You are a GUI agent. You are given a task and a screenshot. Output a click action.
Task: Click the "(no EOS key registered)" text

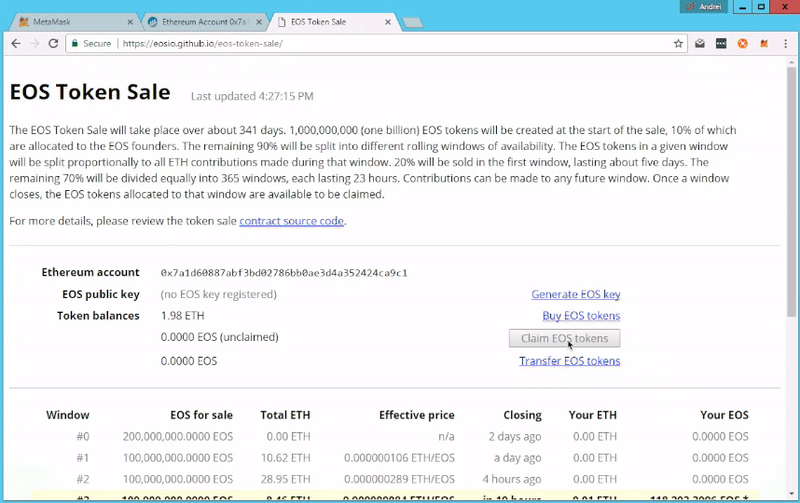coord(218,294)
